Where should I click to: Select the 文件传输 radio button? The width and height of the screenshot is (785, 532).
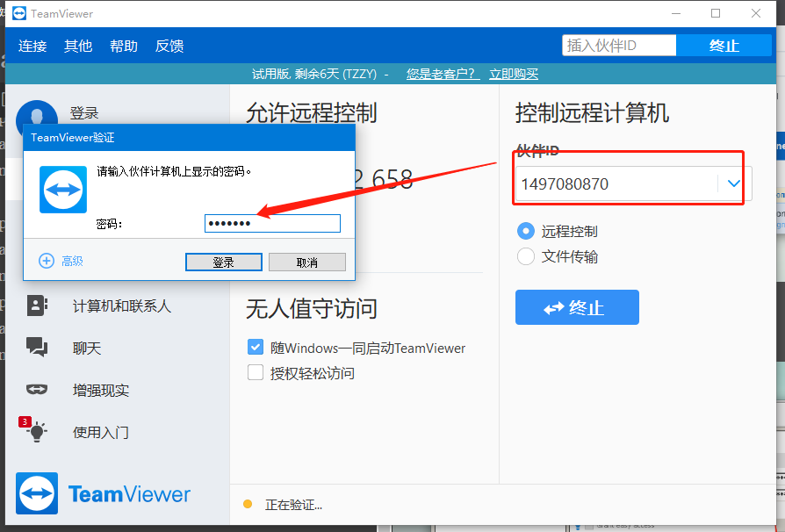pos(526,256)
